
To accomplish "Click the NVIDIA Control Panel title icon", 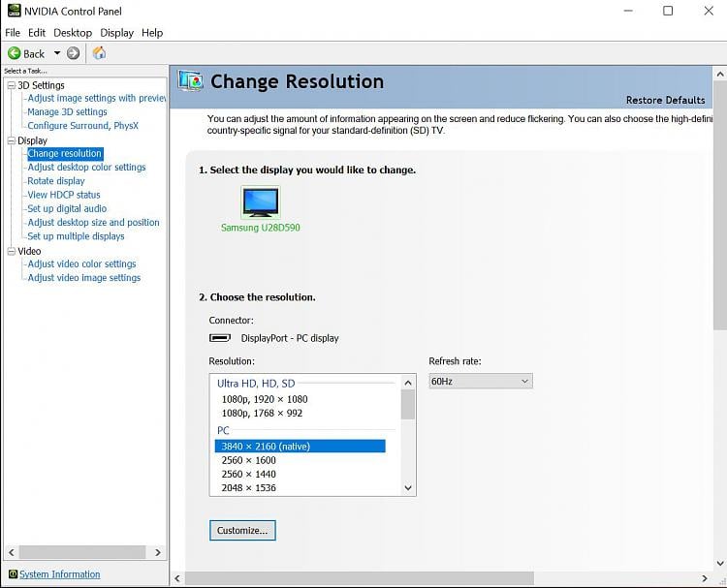I will click(14, 11).
